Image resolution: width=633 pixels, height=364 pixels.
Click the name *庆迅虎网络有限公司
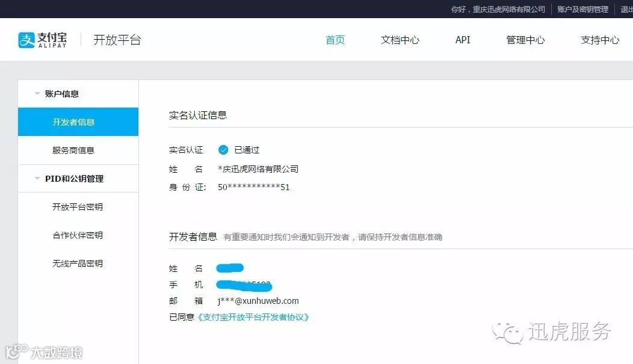pos(258,169)
